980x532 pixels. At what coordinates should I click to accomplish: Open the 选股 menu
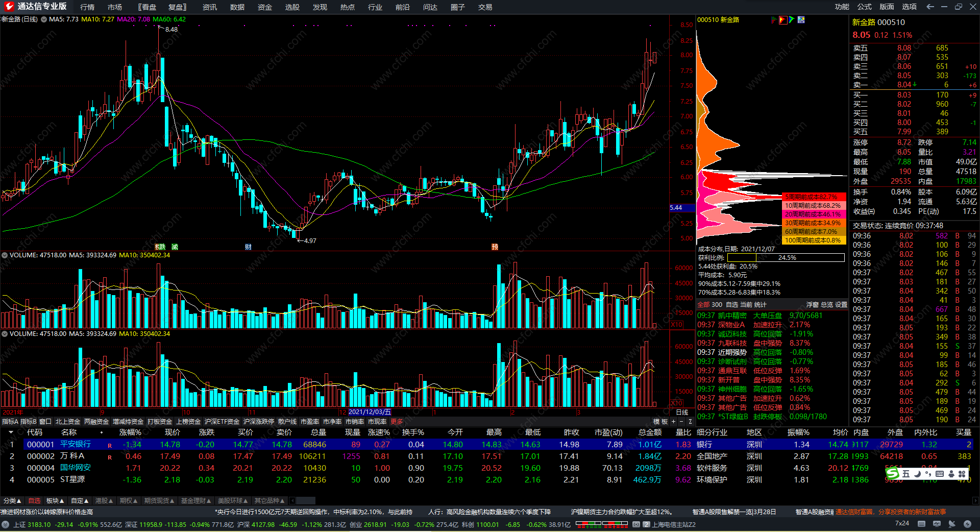point(292,7)
